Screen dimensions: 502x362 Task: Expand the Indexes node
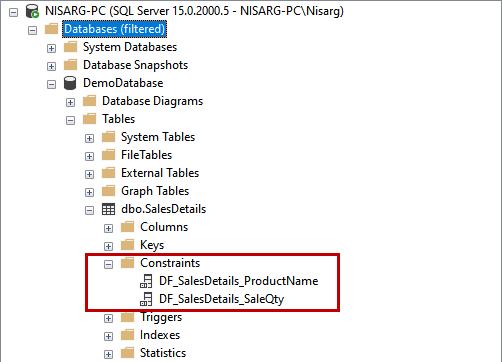click(x=108, y=337)
